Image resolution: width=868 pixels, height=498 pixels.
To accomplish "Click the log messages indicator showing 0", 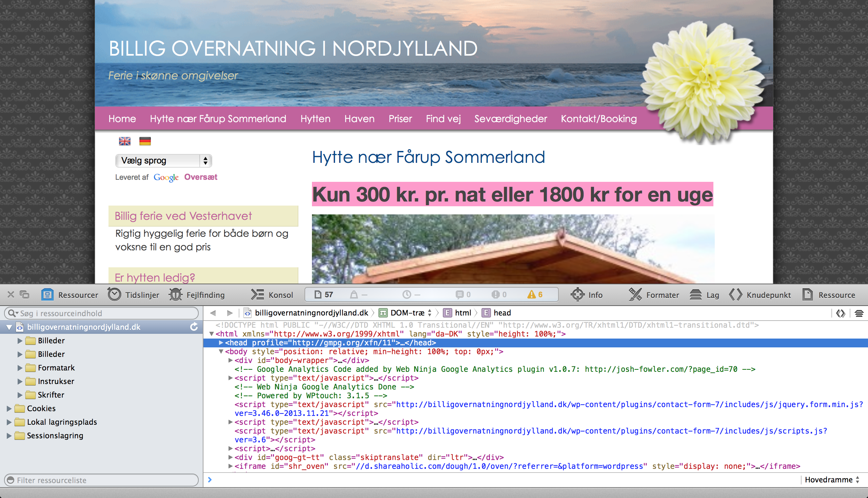I will [x=463, y=294].
